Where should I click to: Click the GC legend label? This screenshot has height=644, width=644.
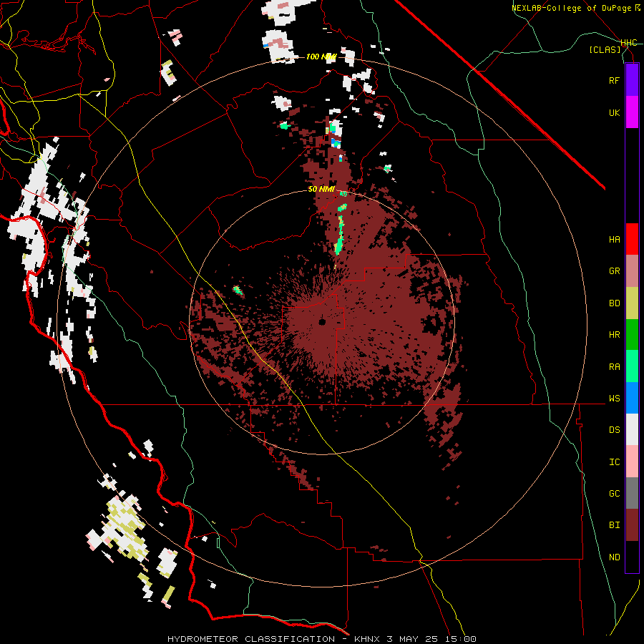point(614,493)
